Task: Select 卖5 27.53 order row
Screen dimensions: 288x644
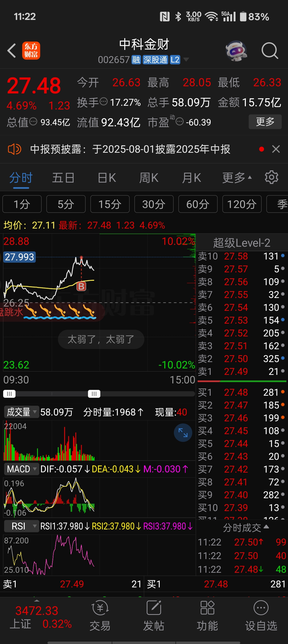Action: pos(241,320)
